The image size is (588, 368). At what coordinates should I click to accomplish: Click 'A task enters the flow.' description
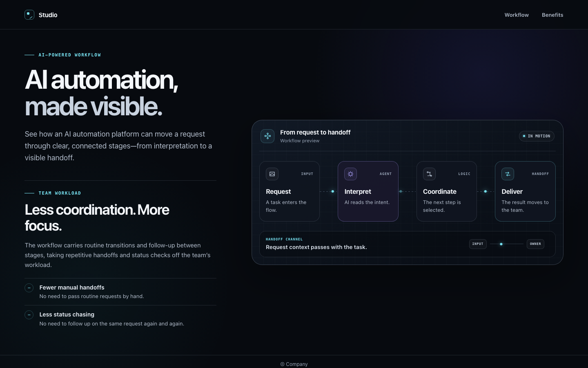click(286, 206)
